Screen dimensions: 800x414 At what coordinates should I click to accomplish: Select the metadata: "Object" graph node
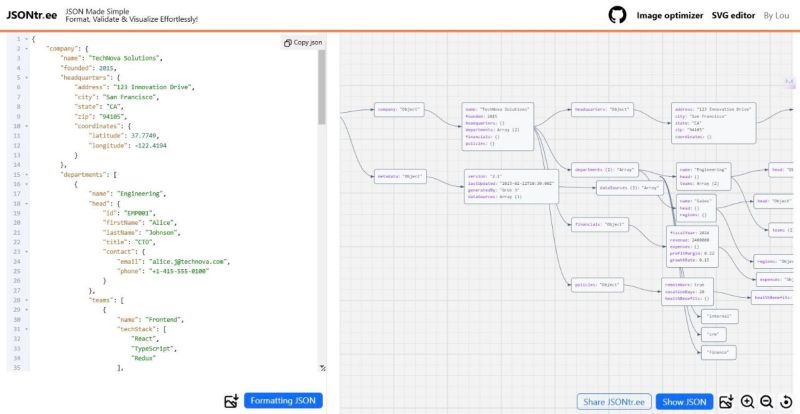tap(399, 176)
